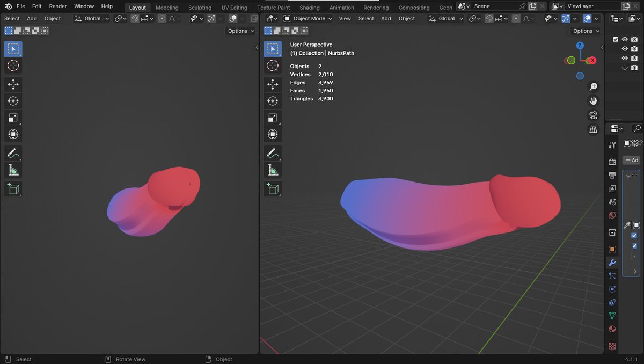Screen dimensions: 644x364
Task: Select the Annotate tool in right viewport
Action: click(273, 154)
